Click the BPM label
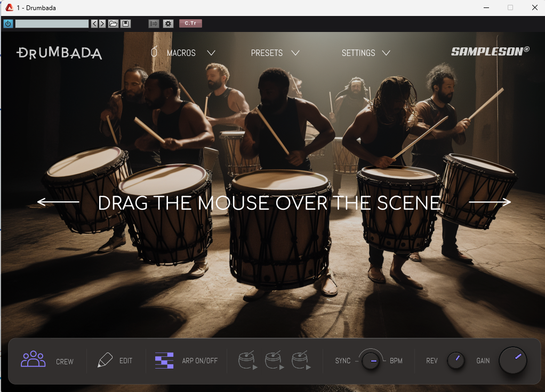This screenshot has height=392, width=545. (x=396, y=361)
